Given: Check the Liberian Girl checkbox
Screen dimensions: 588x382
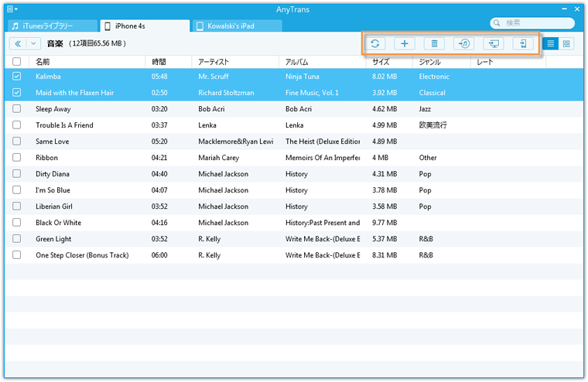Looking at the screenshot, I should pos(16,206).
